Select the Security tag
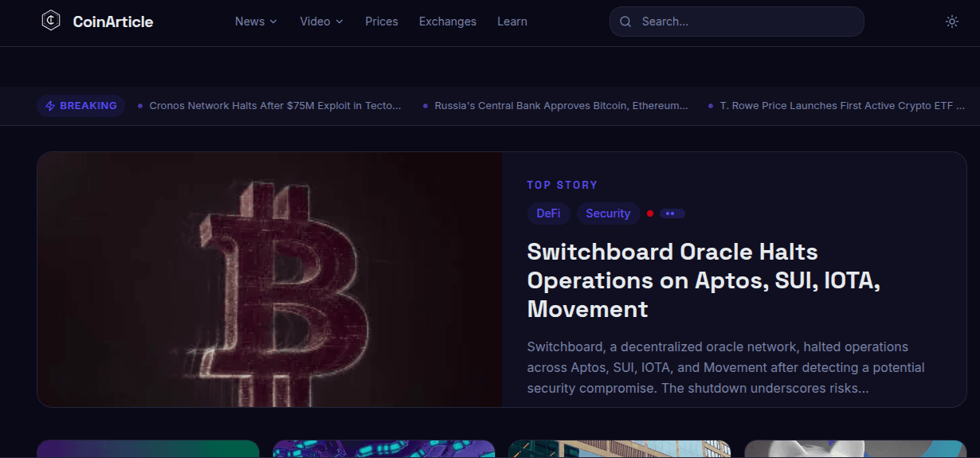The width and height of the screenshot is (980, 458). point(608,213)
